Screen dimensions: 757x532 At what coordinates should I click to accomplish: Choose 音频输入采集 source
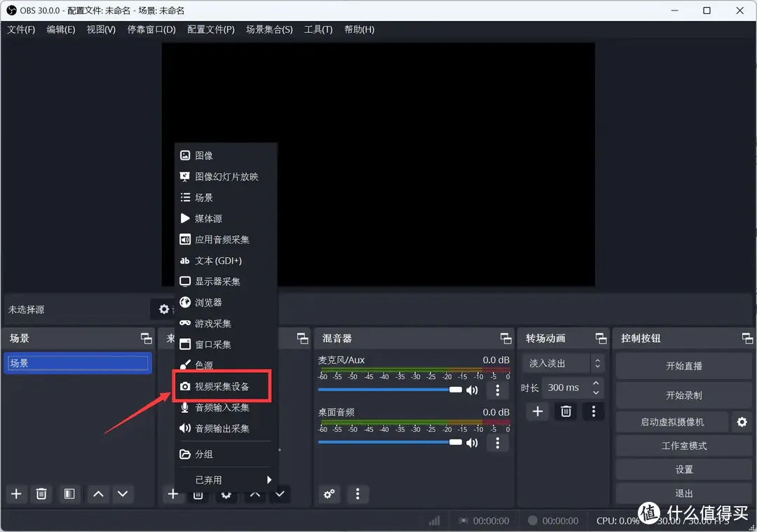click(x=226, y=408)
